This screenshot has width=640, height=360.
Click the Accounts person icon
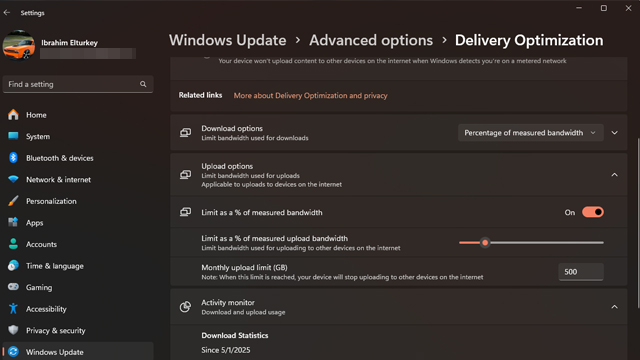coord(13,244)
